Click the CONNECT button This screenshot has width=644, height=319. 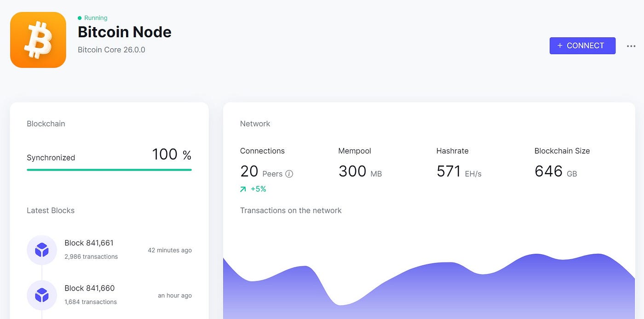click(582, 46)
